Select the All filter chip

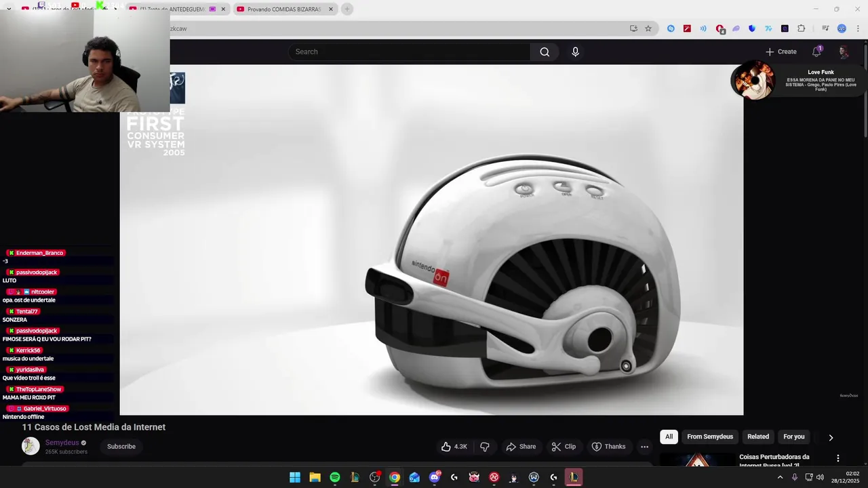tap(669, 437)
